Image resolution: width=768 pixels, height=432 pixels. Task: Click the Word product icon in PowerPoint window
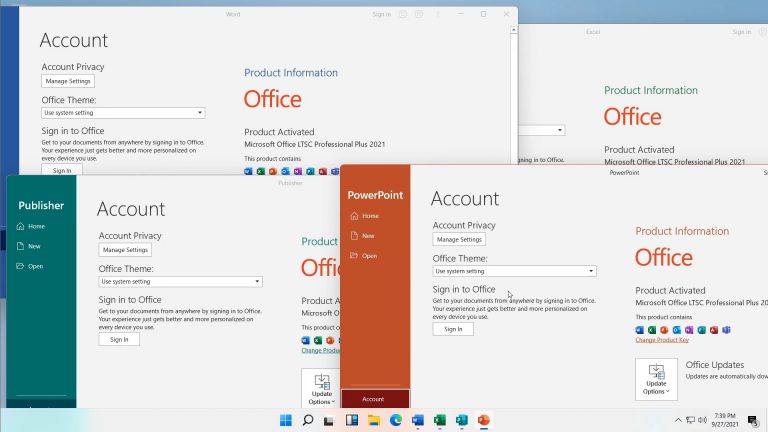(640, 330)
